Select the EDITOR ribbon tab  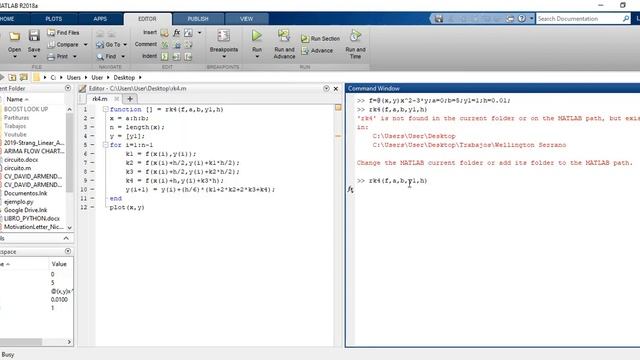click(x=147, y=19)
